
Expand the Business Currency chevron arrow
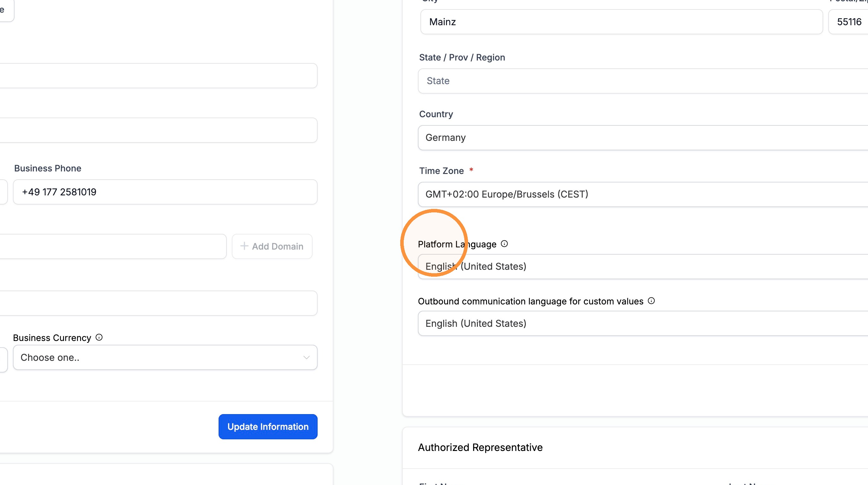306,357
